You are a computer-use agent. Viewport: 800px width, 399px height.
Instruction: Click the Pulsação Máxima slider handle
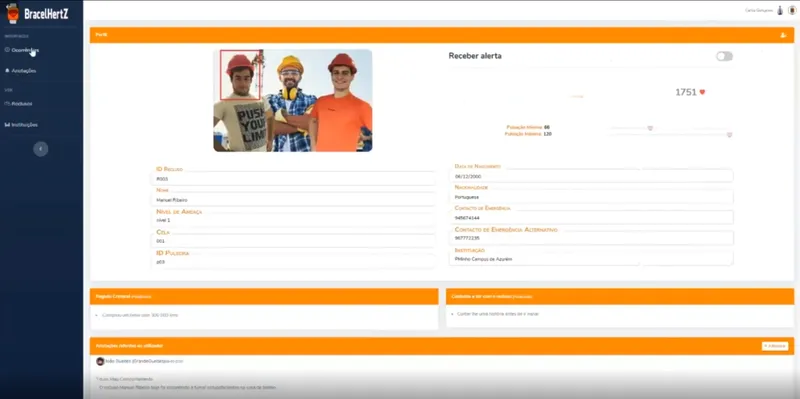pyautogui.click(x=729, y=135)
